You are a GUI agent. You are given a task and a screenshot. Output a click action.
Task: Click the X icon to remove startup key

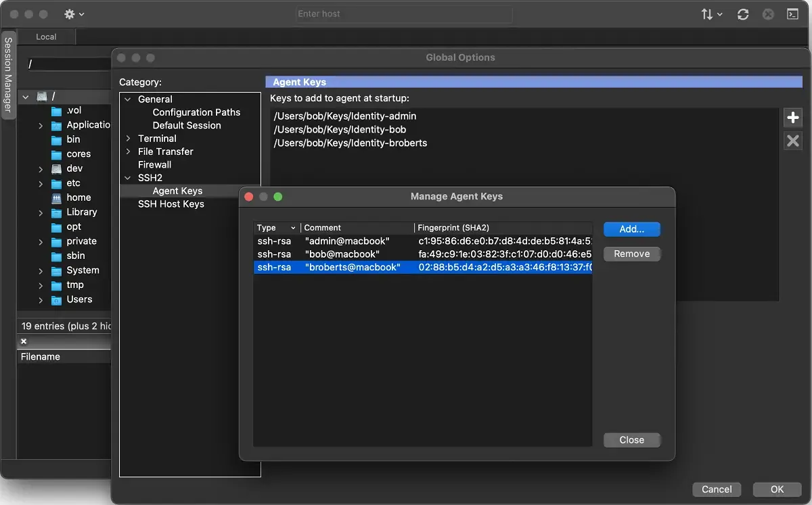792,141
